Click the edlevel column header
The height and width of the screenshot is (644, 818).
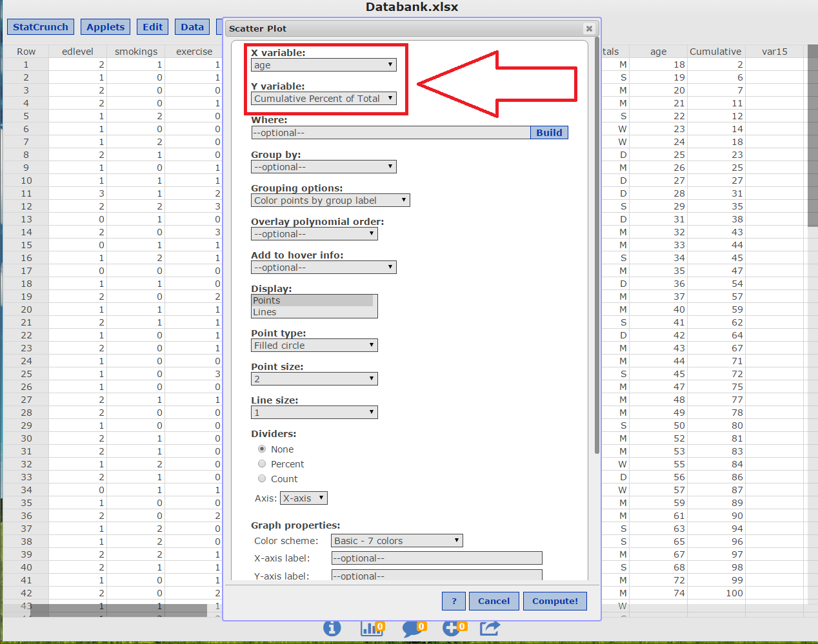[x=77, y=52]
